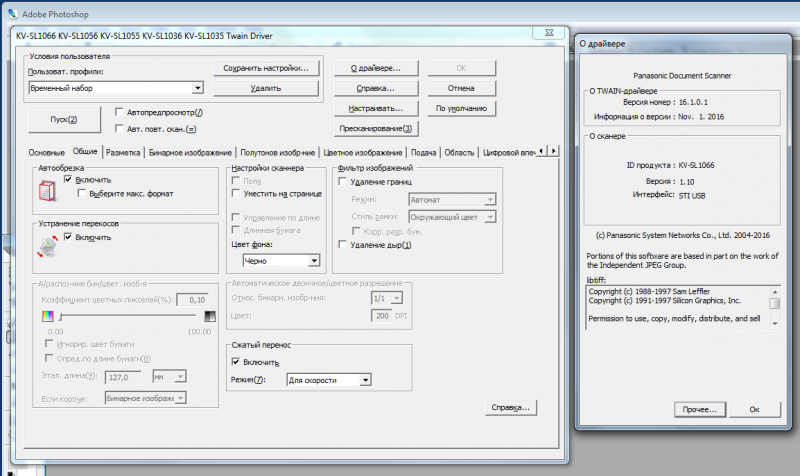Switch to the Подача tab

423,152
